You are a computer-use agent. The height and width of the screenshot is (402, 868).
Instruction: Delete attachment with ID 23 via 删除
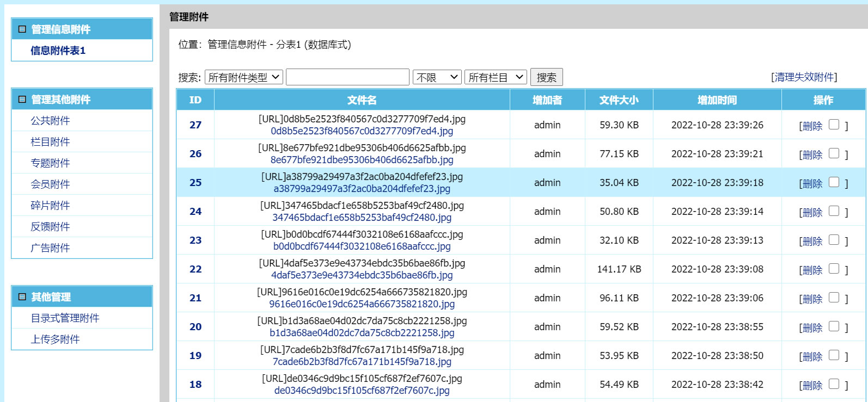pos(812,242)
